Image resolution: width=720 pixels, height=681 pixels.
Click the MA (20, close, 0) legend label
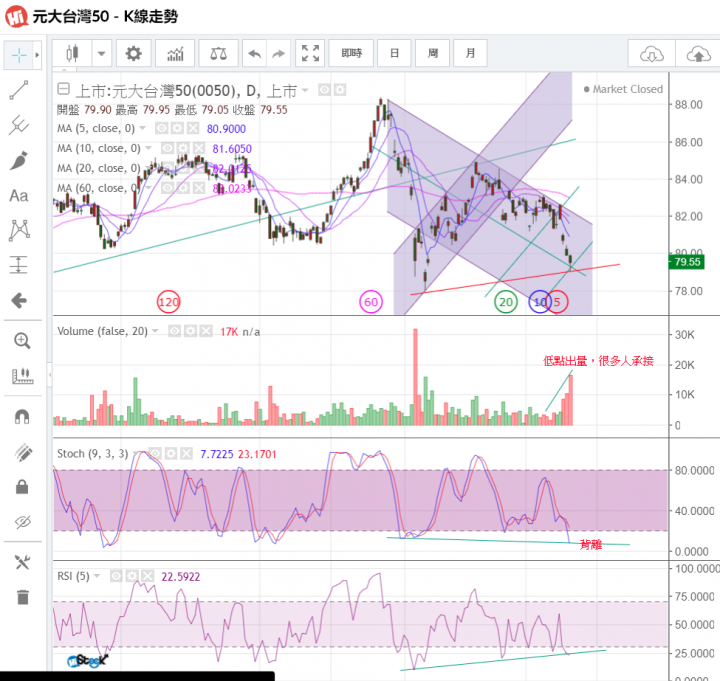(98, 168)
